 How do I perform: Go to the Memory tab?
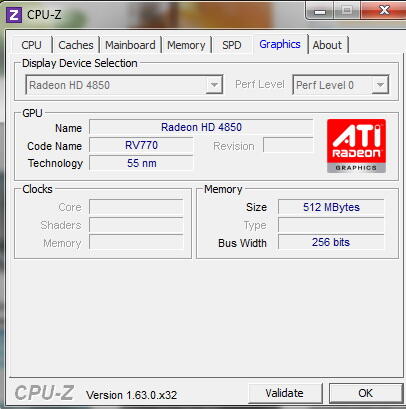[186, 45]
